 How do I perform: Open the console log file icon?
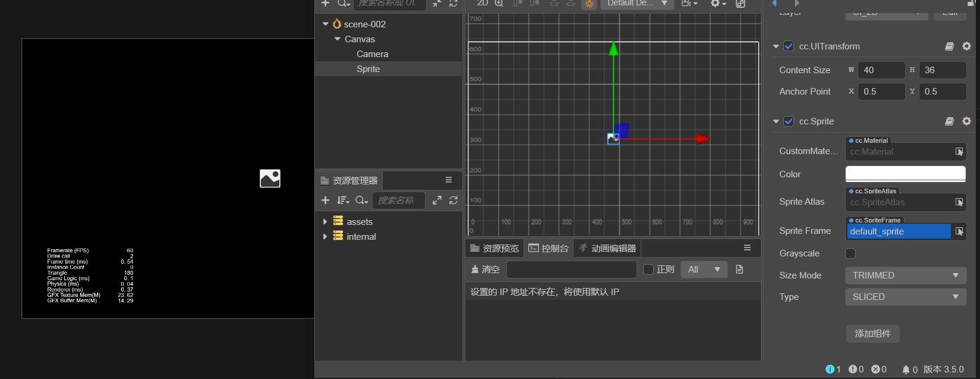(739, 270)
